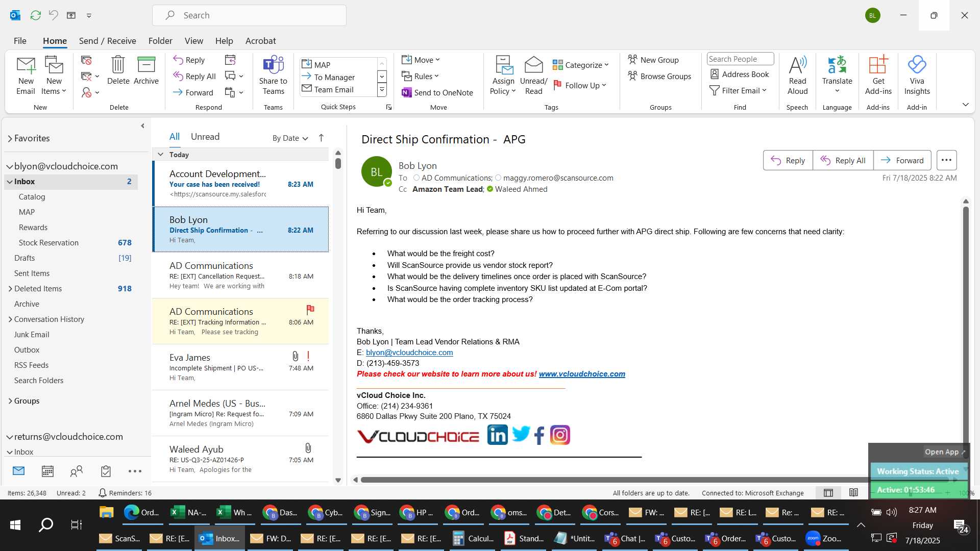Image resolution: width=980 pixels, height=551 pixels.
Task: Click the Read Aloud icon
Action: (x=797, y=65)
